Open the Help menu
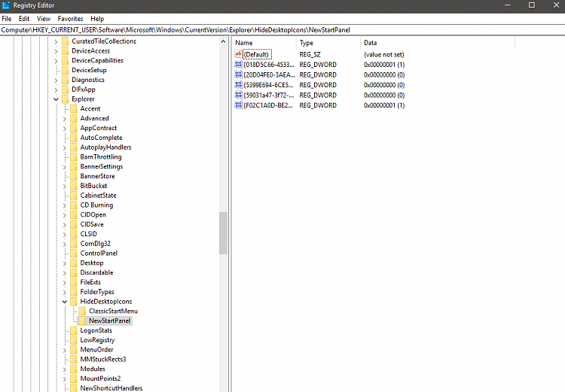Screen dimensions: 565x392 97,19
